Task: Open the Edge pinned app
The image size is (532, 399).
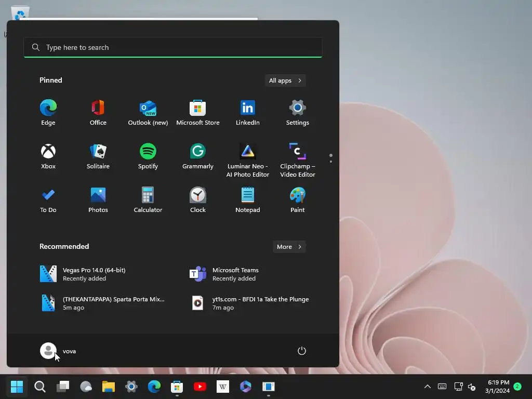Action: [48, 113]
